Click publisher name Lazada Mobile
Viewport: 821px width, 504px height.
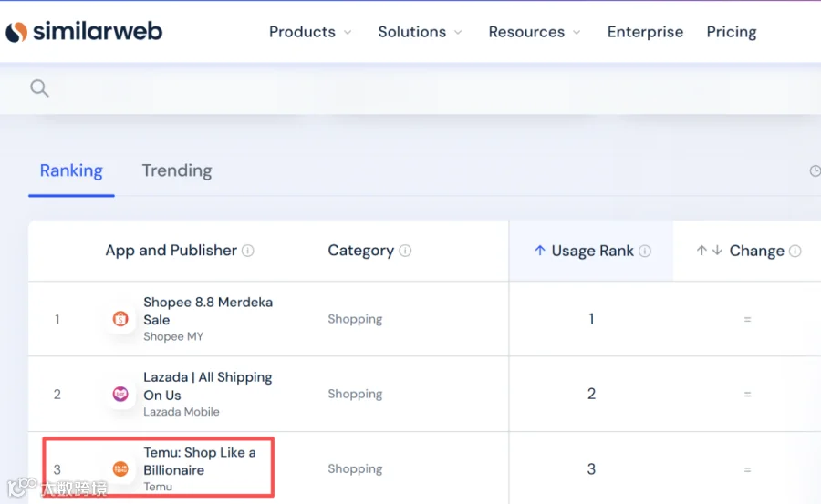[182, 412]
